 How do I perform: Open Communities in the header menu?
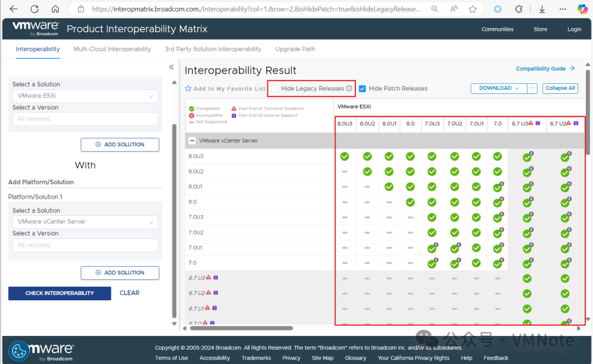(497, 29)
